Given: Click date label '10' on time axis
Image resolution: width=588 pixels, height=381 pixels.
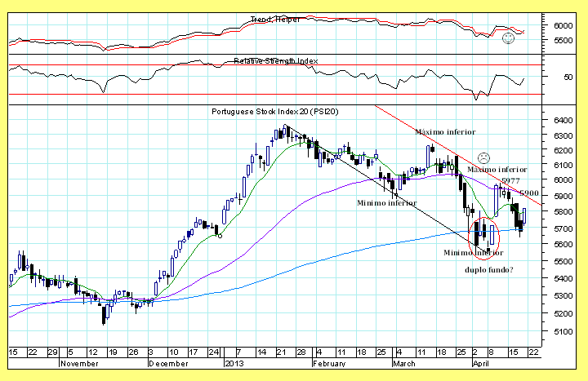Looking at the screenshot, I should (x=173, y=352).
